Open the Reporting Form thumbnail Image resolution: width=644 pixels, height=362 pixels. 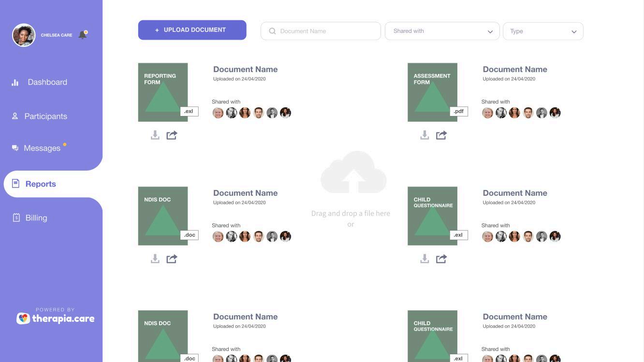pos(163,92)
